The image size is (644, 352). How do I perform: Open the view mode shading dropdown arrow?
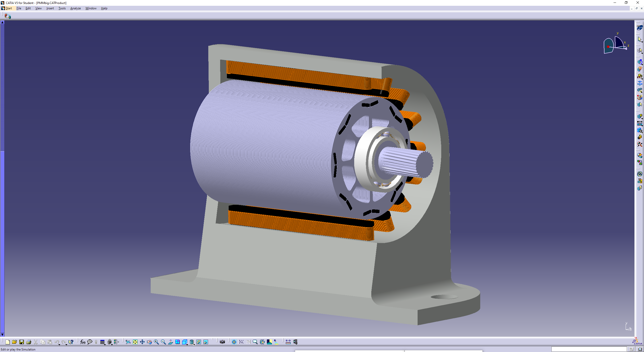tap(194, 344)
